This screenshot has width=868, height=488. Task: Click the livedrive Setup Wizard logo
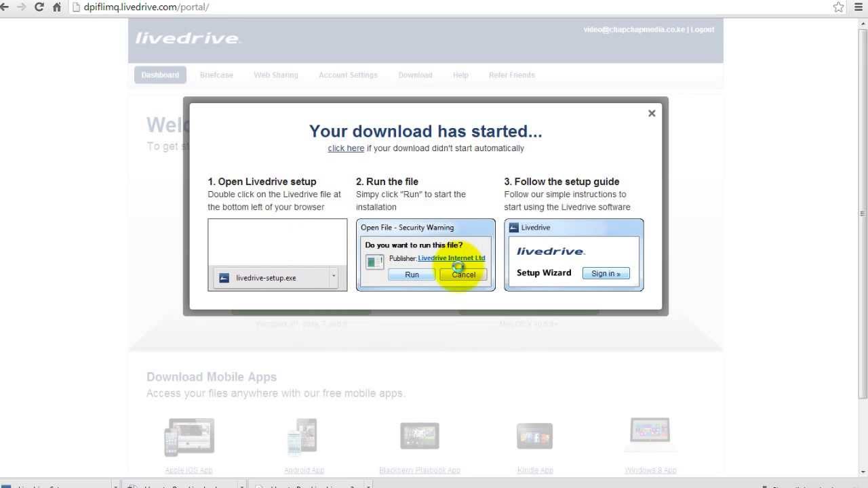click(x=551, y=251)
